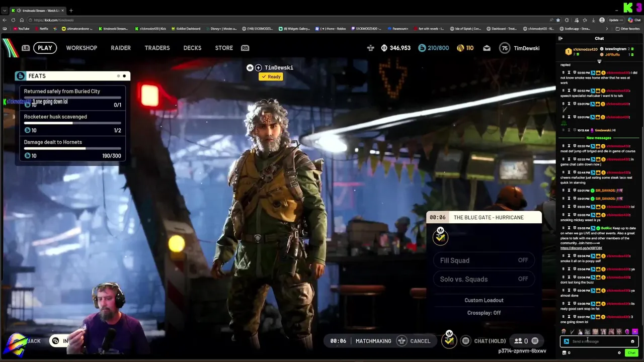The image size is (644, 362).
Task: Click THE BLUE GATE - HURRICANE header
Action: coord(484,217)
